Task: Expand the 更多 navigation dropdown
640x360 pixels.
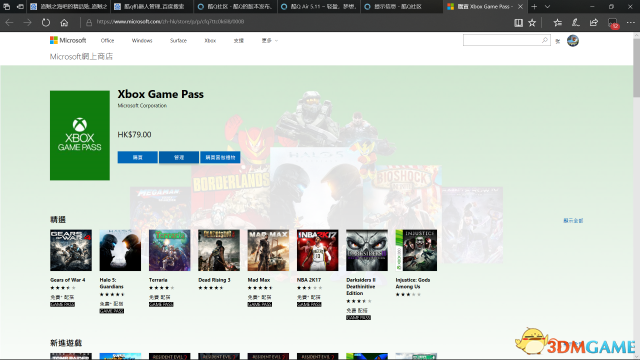Action: click(269, 40)
